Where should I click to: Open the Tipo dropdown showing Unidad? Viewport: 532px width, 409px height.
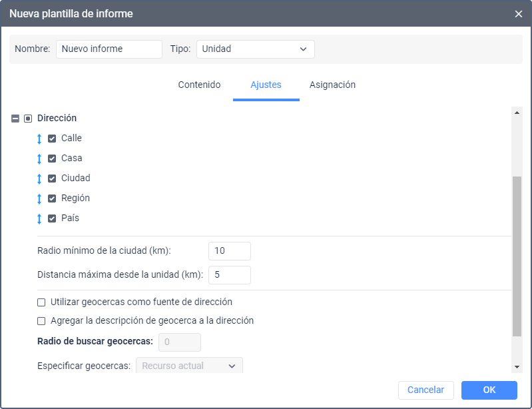click(255, 49)
